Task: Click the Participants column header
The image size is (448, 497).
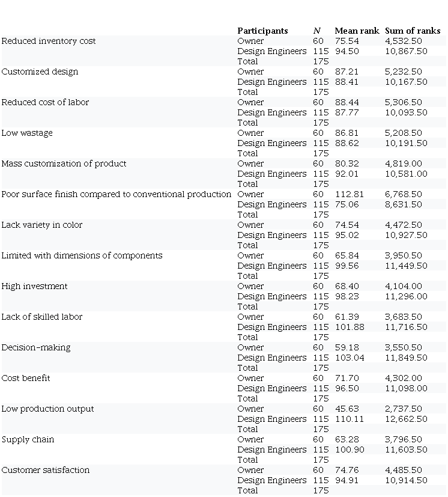Action: click(262, 31)
